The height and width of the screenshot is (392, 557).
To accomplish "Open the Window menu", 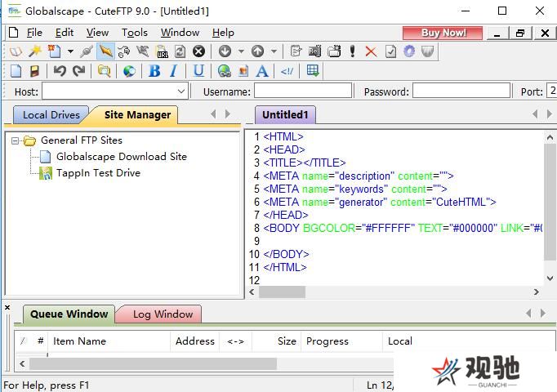I will [x=180, y=33].
